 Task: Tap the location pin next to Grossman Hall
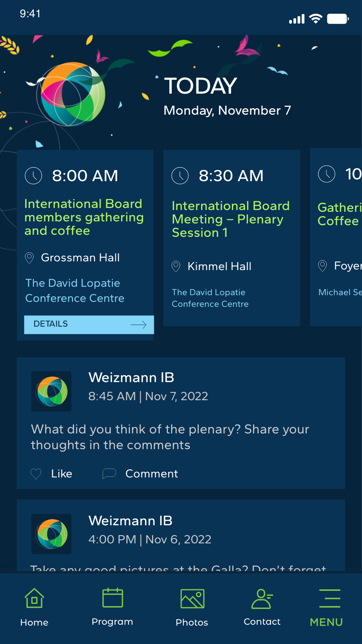29,258
